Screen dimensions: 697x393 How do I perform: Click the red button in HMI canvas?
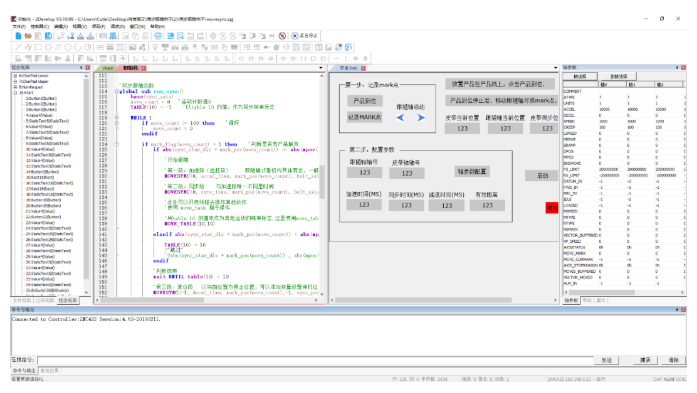point(552,208)
